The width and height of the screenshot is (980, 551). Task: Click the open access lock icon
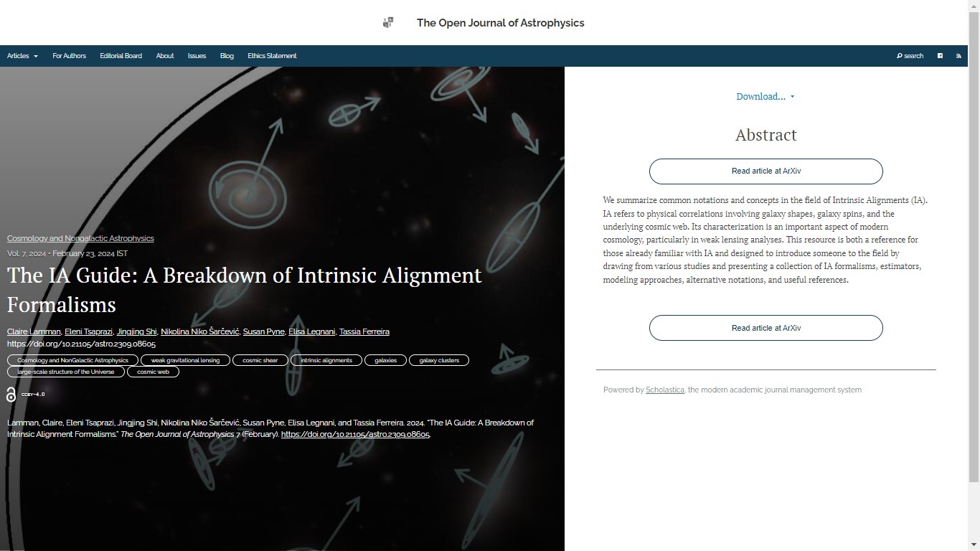[x=11, y=395]
